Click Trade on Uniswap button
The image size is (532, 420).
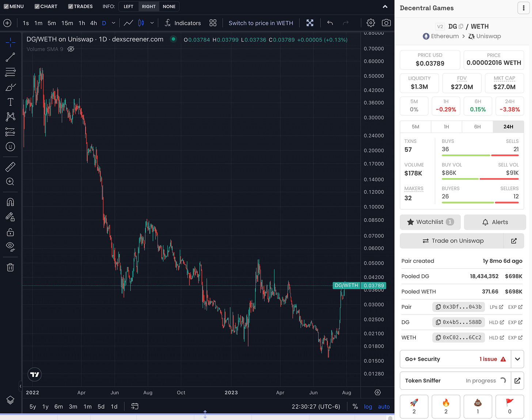pos(452,241)
